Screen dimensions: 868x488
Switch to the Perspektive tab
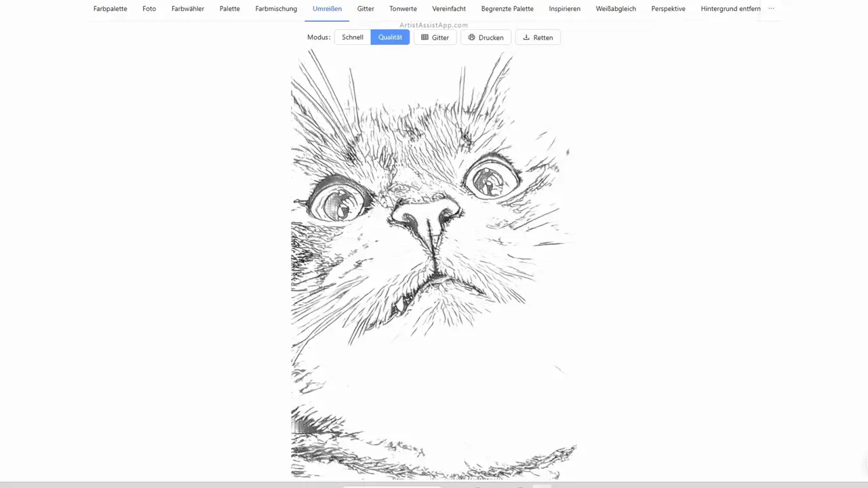pos(668,9)
